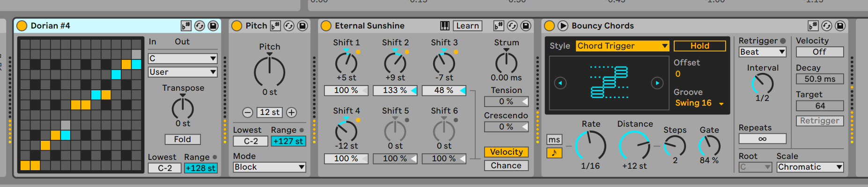Toggle the Hold button in Bouncy Chords
This screenshot has width=868, height=187.
(x=700, y=46)
